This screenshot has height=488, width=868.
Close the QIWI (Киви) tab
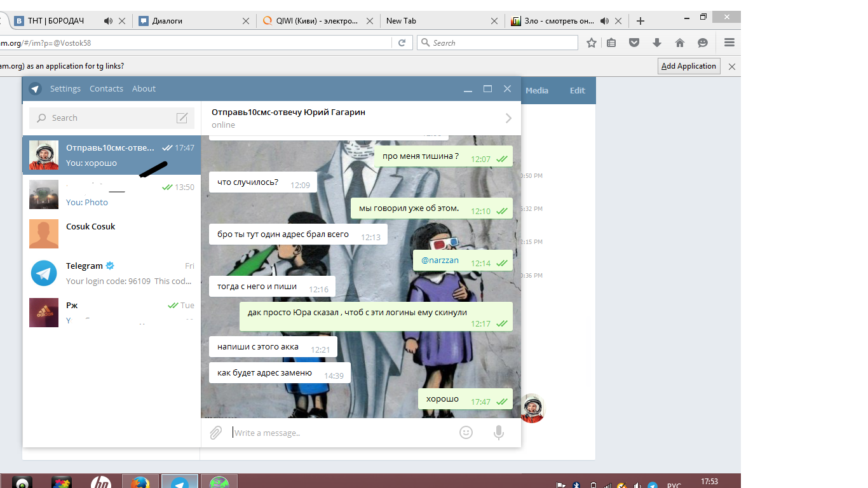[370, 21]
